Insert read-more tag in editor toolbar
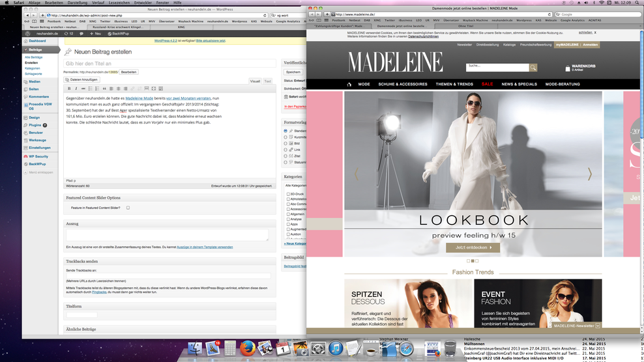This screenshot has width=644, height=362. click(147, 89)
